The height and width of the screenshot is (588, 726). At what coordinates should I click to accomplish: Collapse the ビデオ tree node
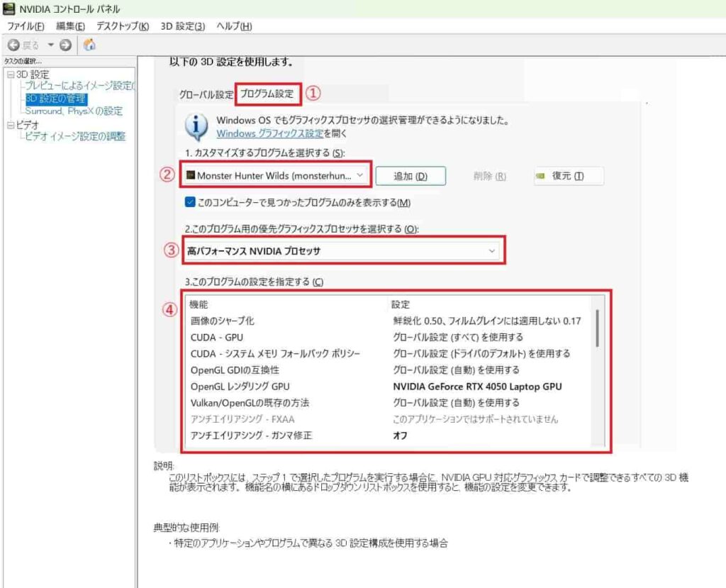(x=11, y=125)
